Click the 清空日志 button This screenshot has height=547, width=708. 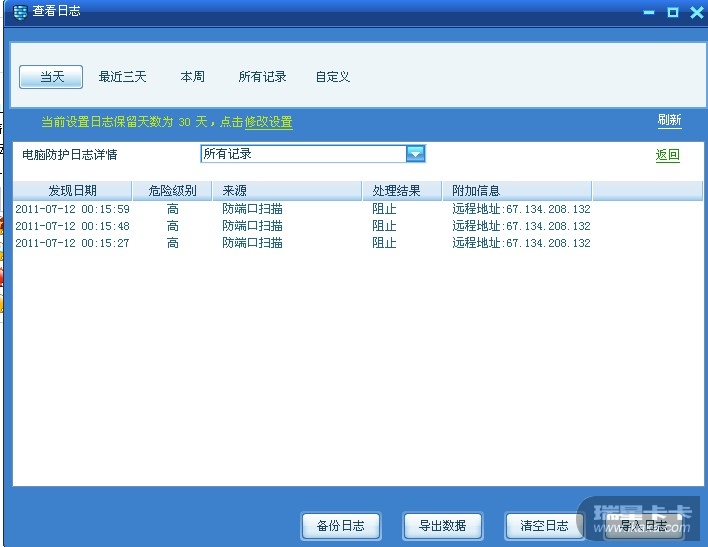545,526
